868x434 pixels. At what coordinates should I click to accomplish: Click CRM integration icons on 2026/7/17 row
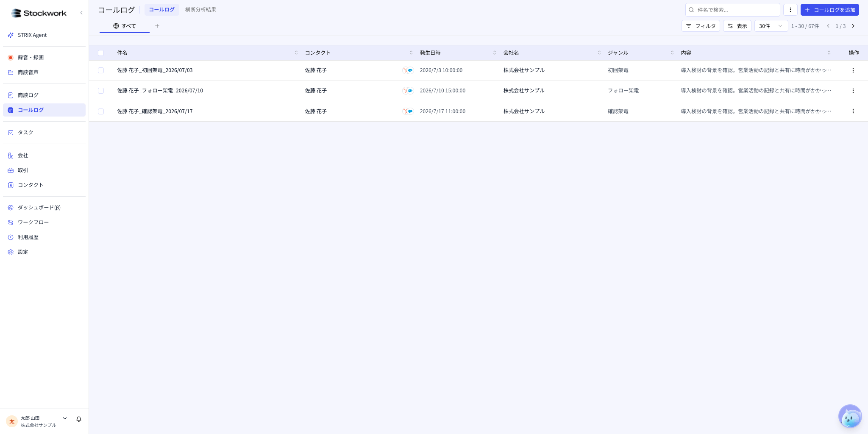click(408, 111)
